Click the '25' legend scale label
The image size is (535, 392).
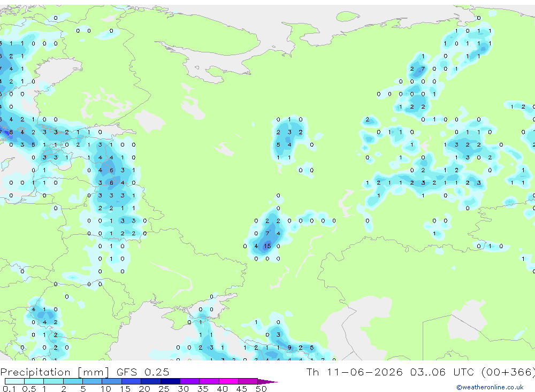coord(164,389)
